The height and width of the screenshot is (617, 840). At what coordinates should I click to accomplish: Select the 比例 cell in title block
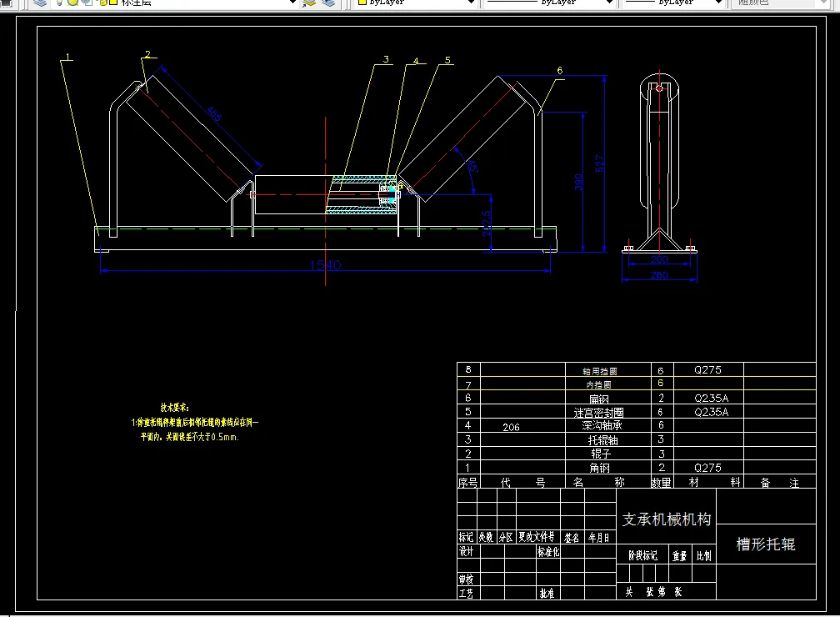point(704,556)
